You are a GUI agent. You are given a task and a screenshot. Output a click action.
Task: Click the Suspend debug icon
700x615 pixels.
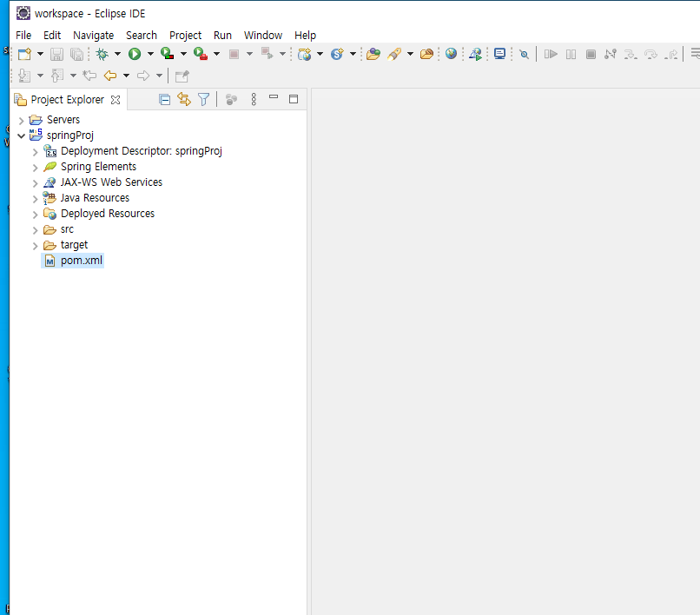571,55
